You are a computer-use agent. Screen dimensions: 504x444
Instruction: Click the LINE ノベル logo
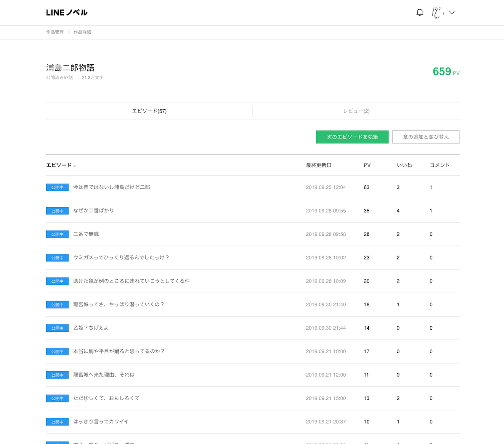click(x=67, y=13)
